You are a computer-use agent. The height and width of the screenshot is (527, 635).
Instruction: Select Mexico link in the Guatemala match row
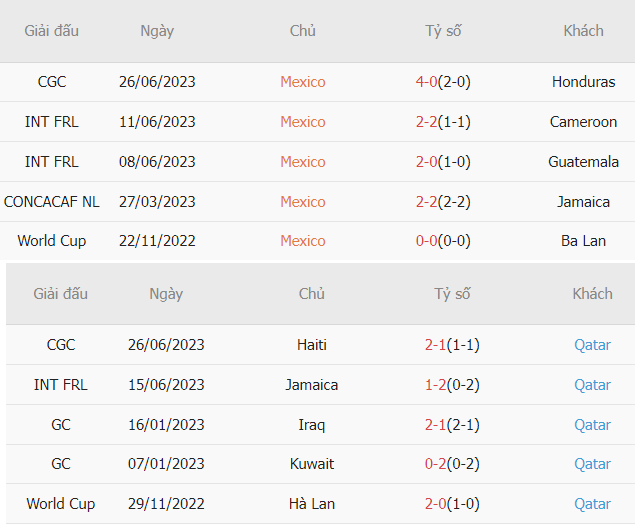(x=303, y=162)
